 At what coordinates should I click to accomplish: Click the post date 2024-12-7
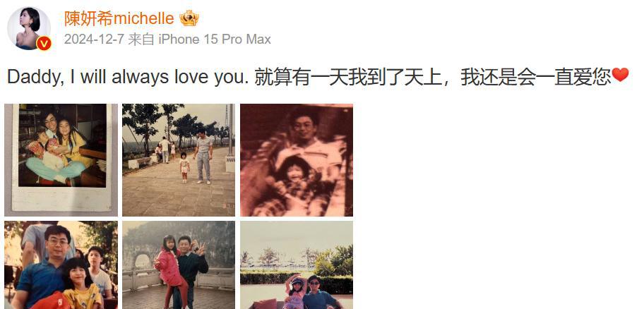pyautogui.click(x=94, y=40)
